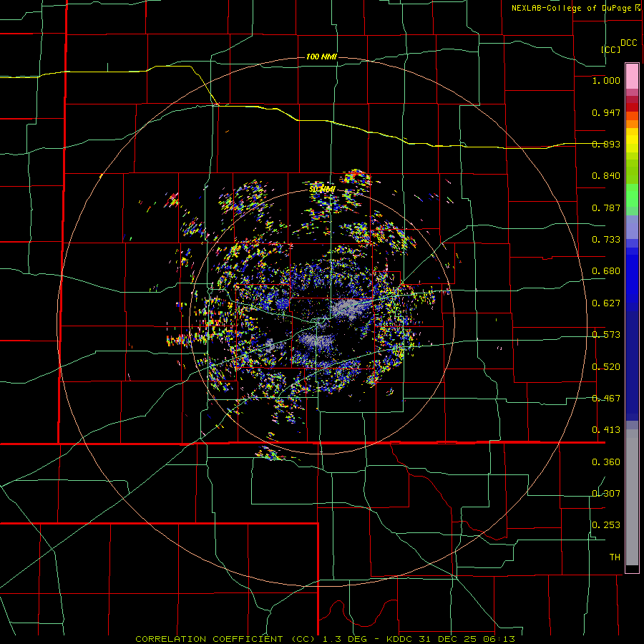Select the 0.573 scale value
644x644 pixels.
click(606, 335)
